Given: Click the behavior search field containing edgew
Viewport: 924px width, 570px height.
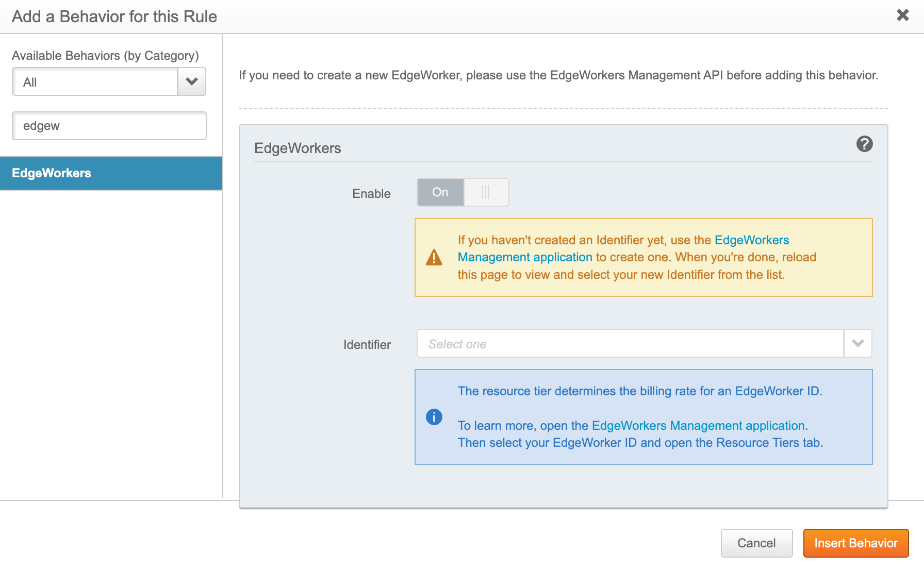Looking at the screenshot, I should point(109,126).
